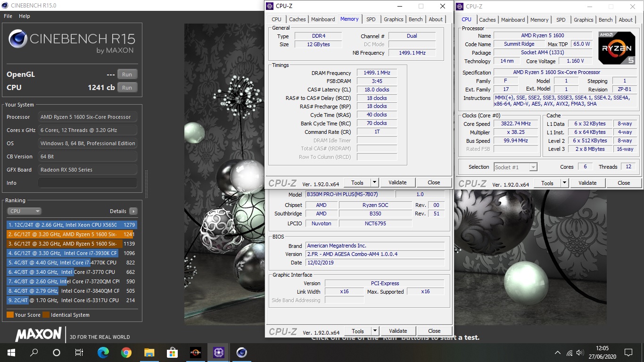Open Graphics tab in Memory CPU-Z window
The width and height of the screenshot is (644, 362).
click(x=394, y=19)
